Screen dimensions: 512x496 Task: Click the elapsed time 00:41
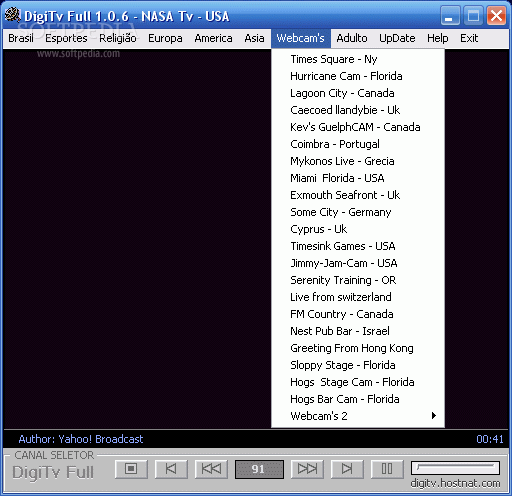click(490, 439)
